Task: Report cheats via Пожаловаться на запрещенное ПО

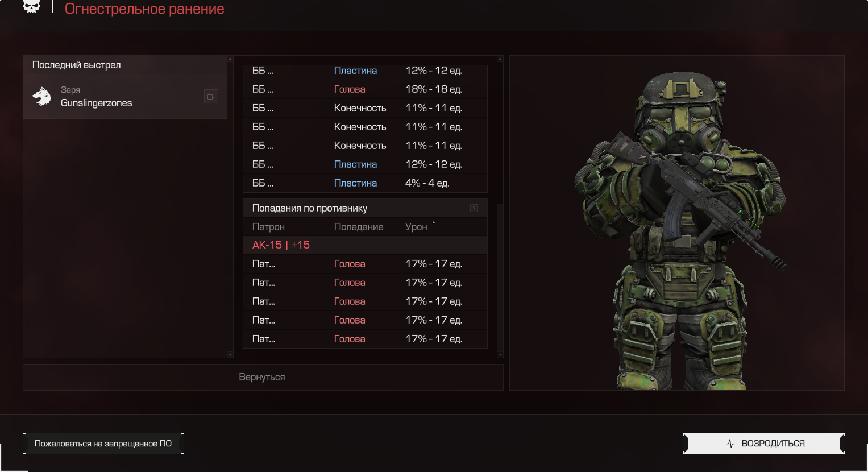Action: (103, 444)
